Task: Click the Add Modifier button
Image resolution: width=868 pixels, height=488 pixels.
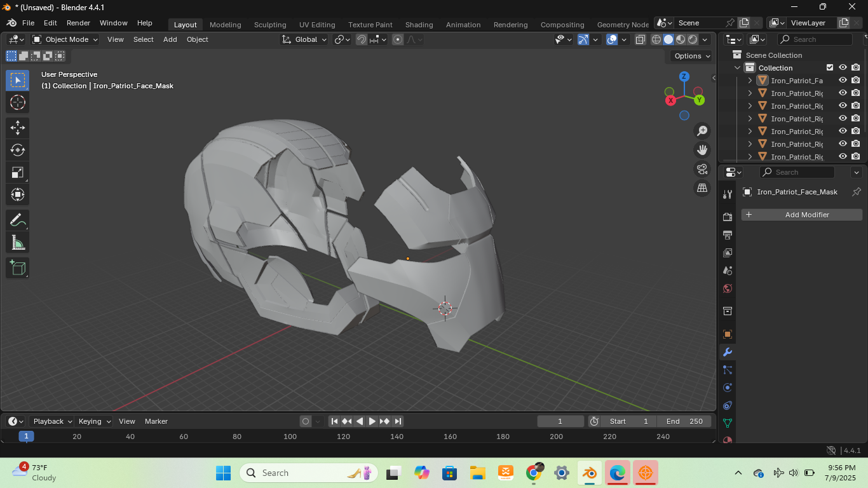Action: click(802, 215)
